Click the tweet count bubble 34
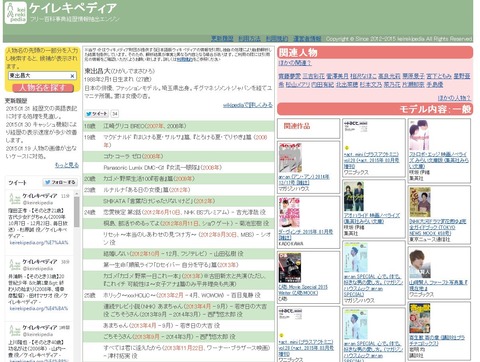480x362 pixels. coord(115,114)
